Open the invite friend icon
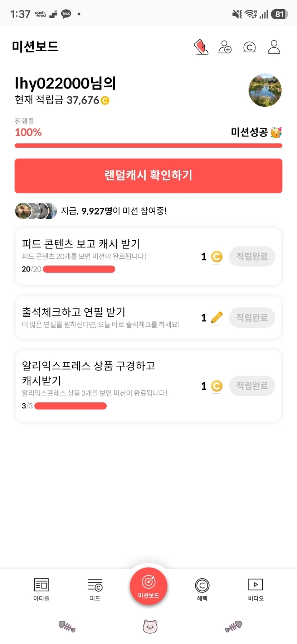Screen dimensions: 297x644 pos(225,47)
